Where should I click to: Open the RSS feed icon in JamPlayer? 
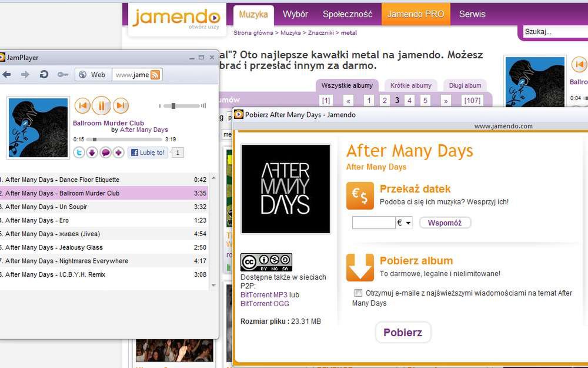tap(155, 75)
